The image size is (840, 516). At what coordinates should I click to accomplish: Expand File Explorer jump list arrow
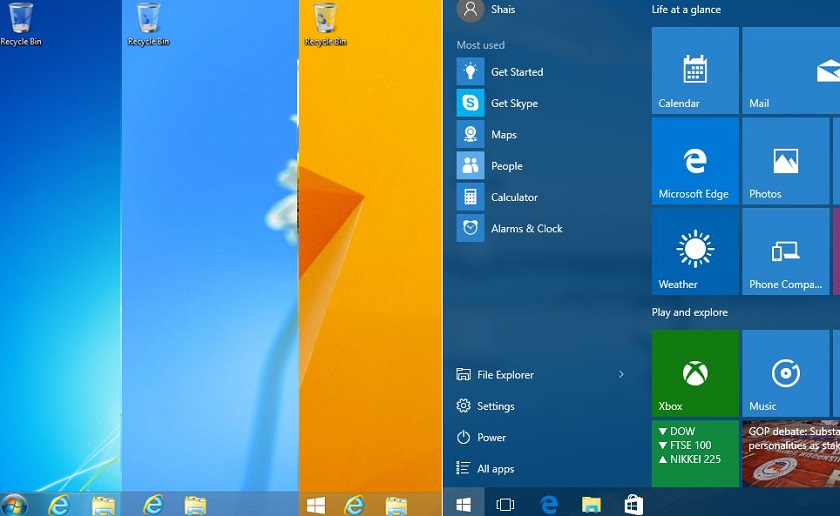click(621, 374)
